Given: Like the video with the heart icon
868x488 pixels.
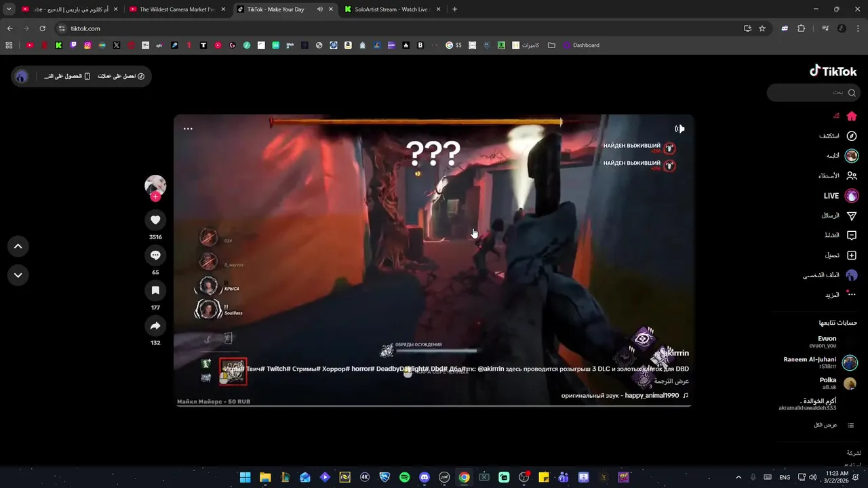Looking at the screenshot, I should [155, 220].
